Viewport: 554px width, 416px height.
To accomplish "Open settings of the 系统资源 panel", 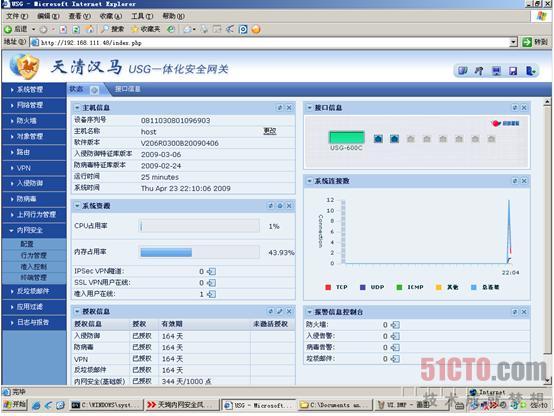I will [x=280, y=205].
